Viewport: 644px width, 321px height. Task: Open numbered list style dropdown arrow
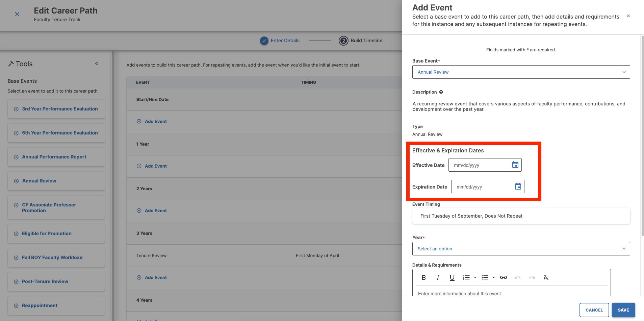(x=475, y=277)
